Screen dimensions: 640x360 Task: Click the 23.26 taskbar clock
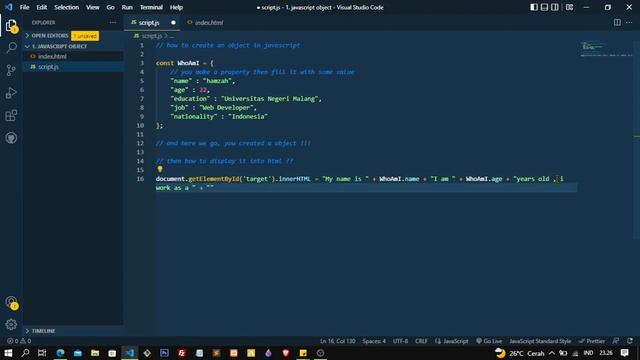coord(606,353)
